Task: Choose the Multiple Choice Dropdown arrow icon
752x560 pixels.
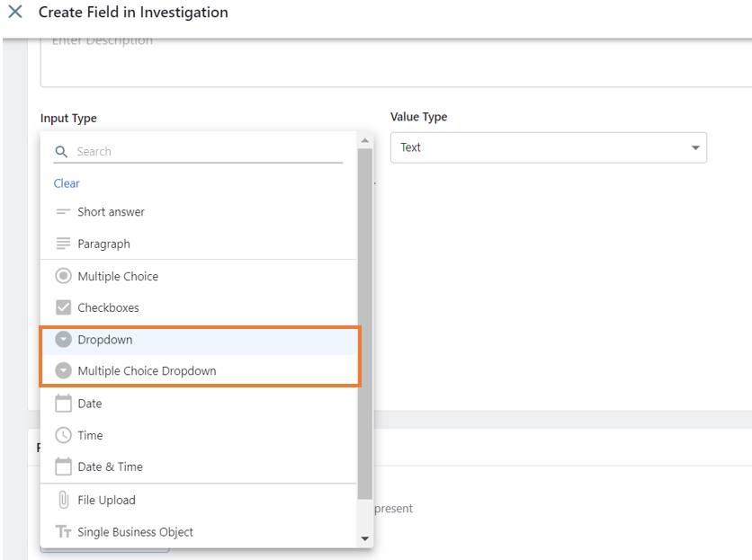Action: tap(63, 370)
